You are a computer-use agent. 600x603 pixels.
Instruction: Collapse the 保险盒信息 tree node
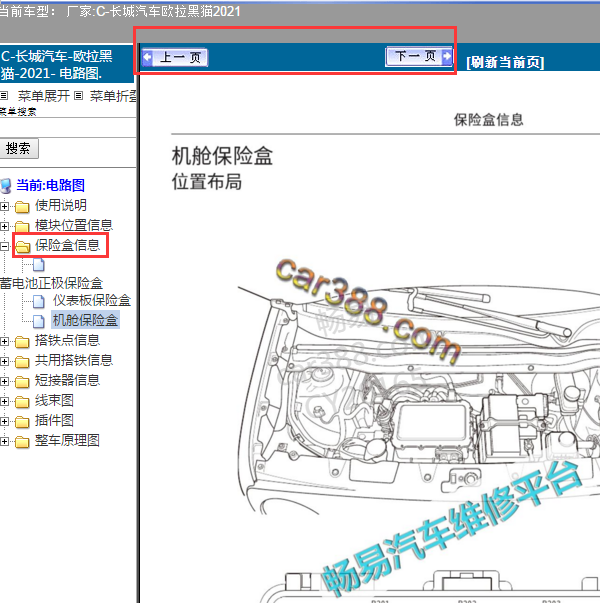coord(4,247)
